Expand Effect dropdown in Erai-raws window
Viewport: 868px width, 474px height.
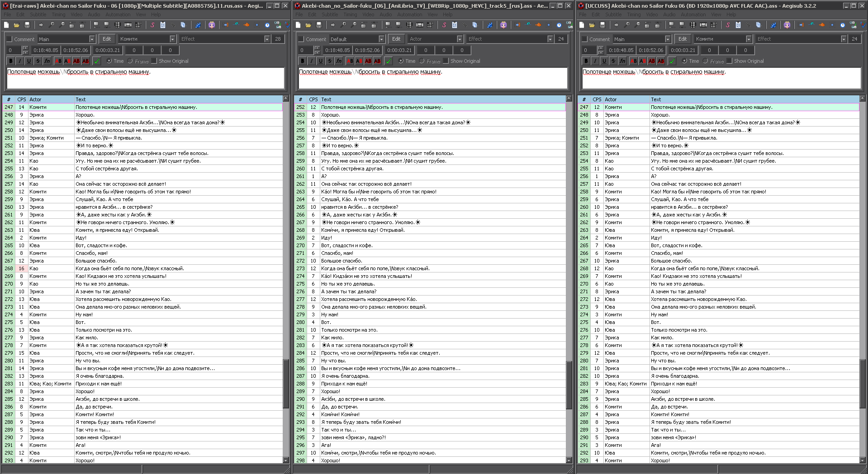267,39
